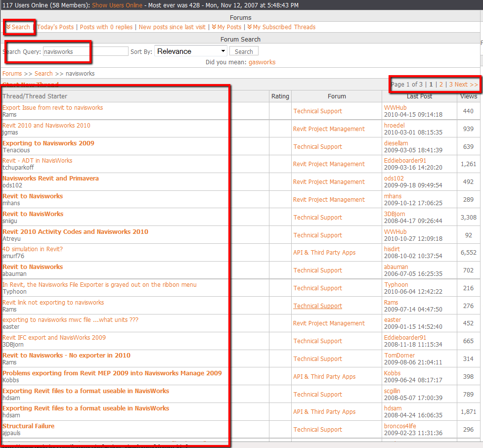Open 'Revit to Navisworks' thread by mhans
Viewport: 483px width, 448px height.
click(x=33, y=196)
